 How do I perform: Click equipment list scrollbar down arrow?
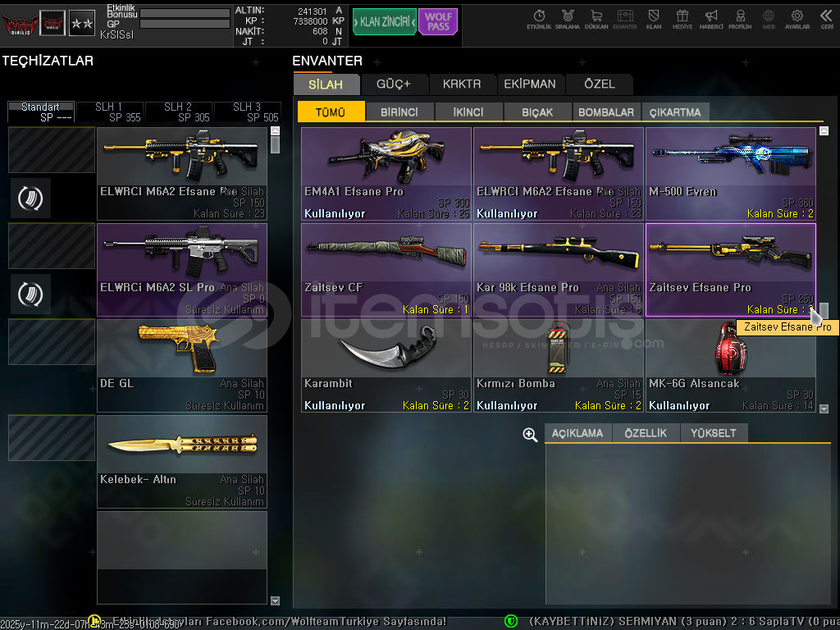[276, 600]
